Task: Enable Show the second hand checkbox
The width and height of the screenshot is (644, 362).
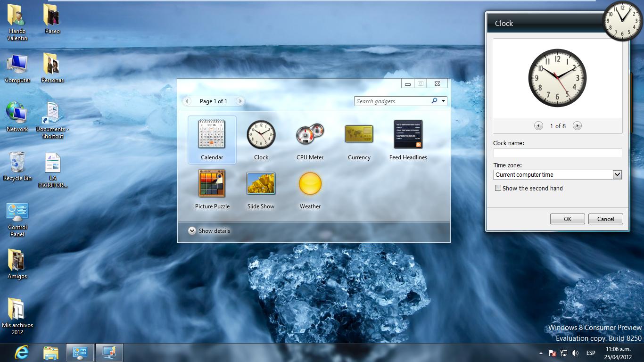Action: pos(498,188)
